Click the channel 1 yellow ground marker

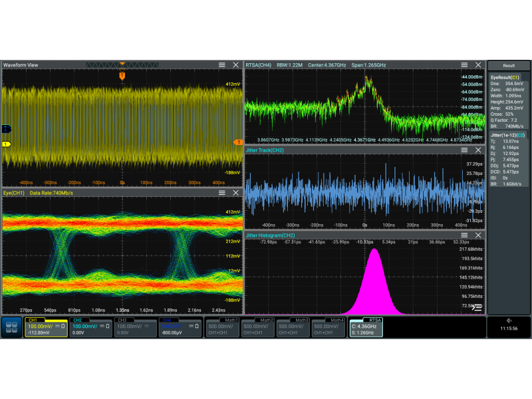(7, 144)
